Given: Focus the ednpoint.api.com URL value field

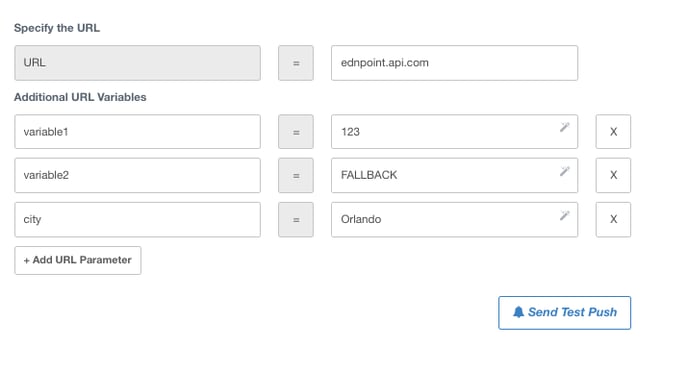Looking at the screenshot, I should (x=454, y=63).
